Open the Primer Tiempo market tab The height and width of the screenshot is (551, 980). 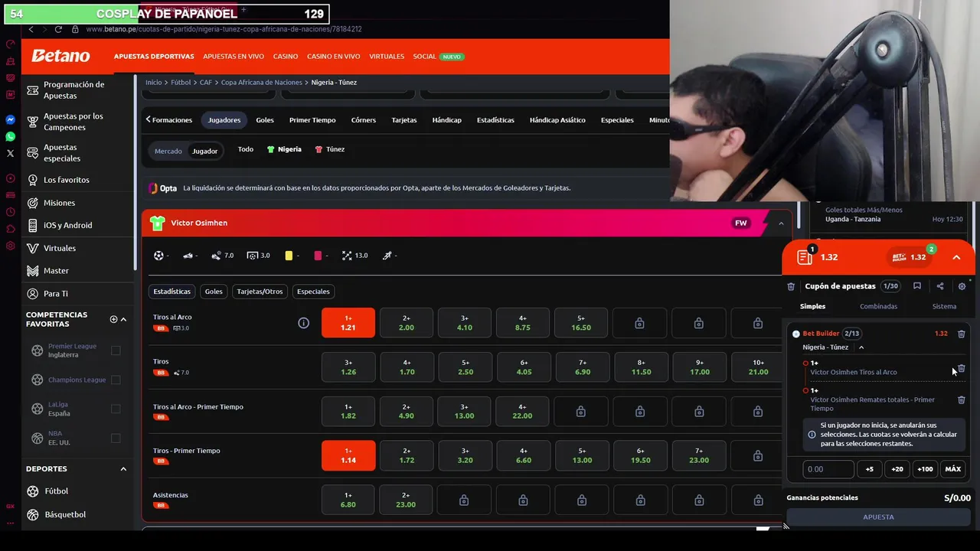click(x=312, y=120)
